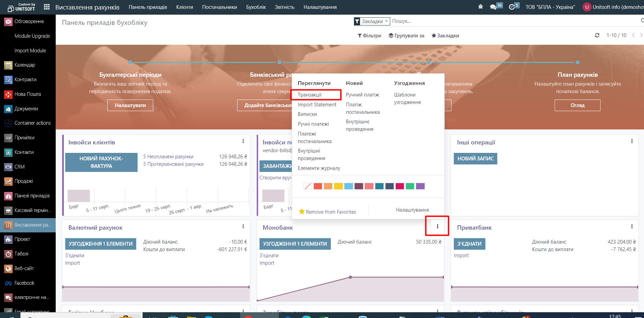644x318 pixels.
Task: Click the refresh icon near pager
Action: [x=597, y=35]
